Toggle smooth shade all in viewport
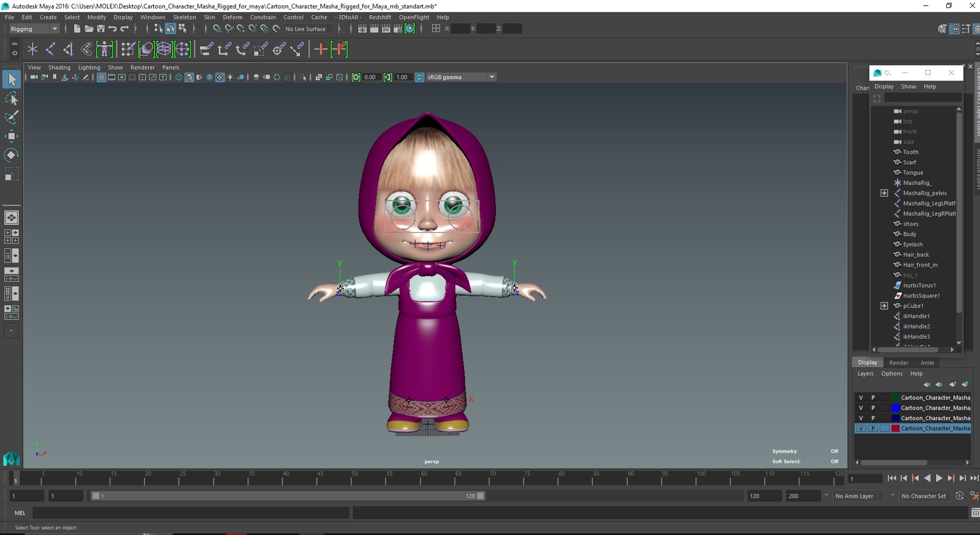 189,77
